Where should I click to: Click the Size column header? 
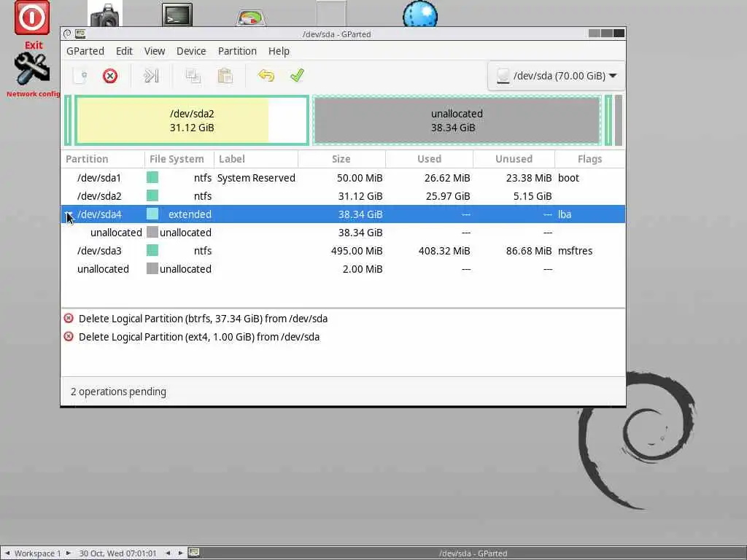click(341, 159)
